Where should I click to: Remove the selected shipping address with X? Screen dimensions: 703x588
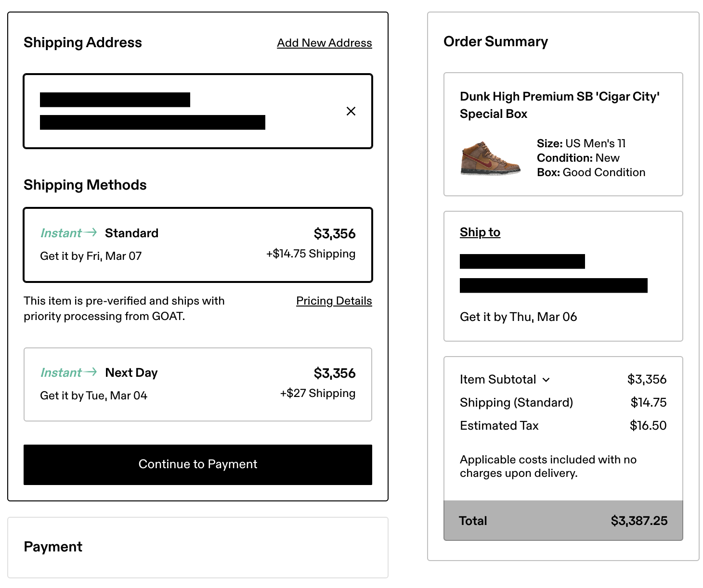click(x=351, y=111)
